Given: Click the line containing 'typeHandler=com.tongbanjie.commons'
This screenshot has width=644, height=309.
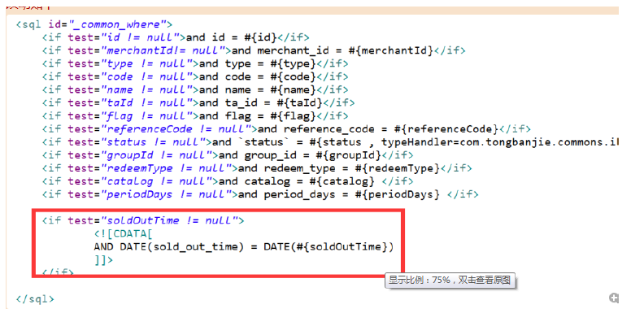Looking at the screenshot, I should pos(330,142).
